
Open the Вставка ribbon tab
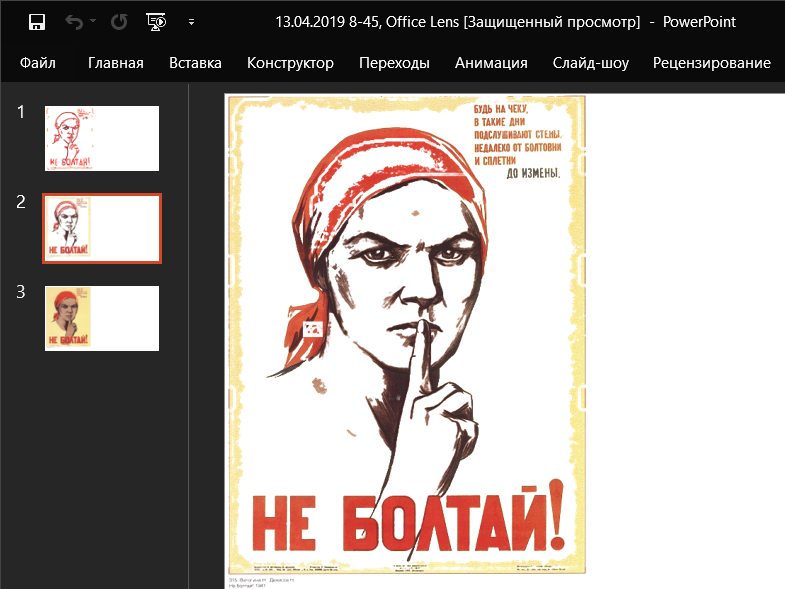pyautogui.click(x=195, y=63)
